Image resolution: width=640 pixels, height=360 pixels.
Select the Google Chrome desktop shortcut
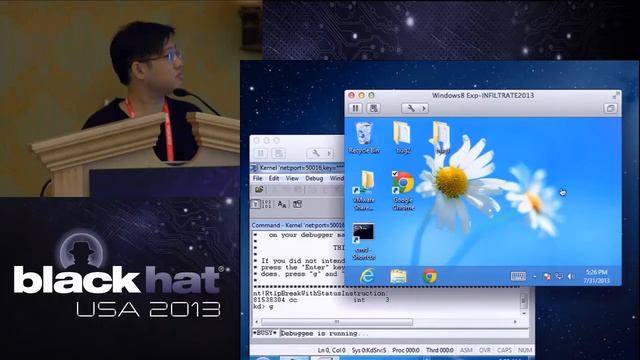click(403, 191)
